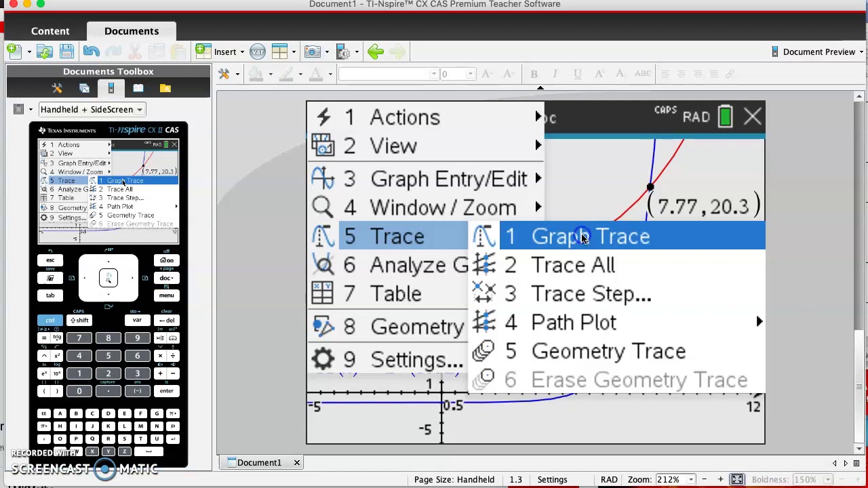The image size is (868, 488).
Task: Select the Document1 tab
Action: (x=259, y=463)
